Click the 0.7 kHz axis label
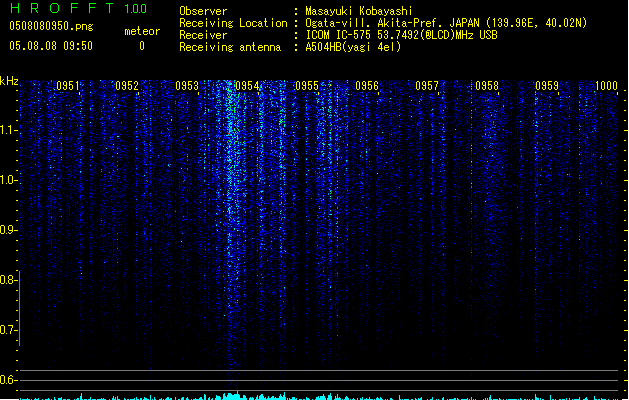Viewport: 629px width, 400px height. pyautogui.click(x=8, y=330)
